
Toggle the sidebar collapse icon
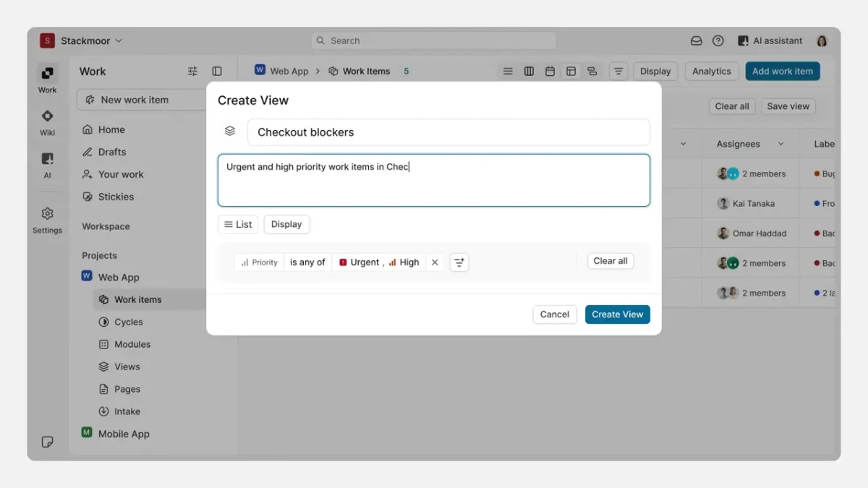point(217,72)
